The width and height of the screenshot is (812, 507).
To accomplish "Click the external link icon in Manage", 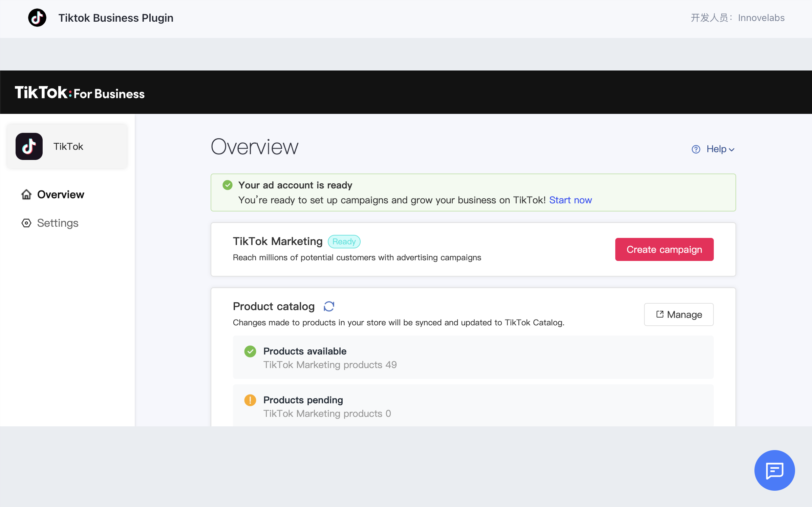I will coord(660,315).
